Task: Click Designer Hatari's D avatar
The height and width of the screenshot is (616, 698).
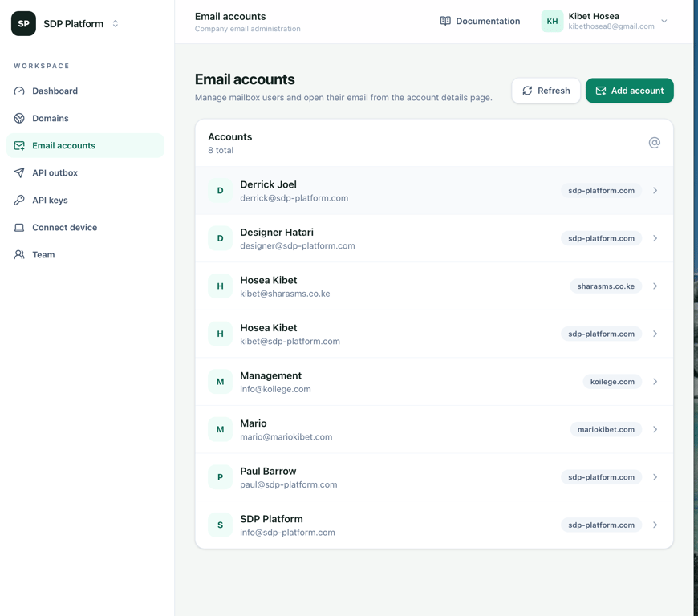Action: (x=220, y=238)
